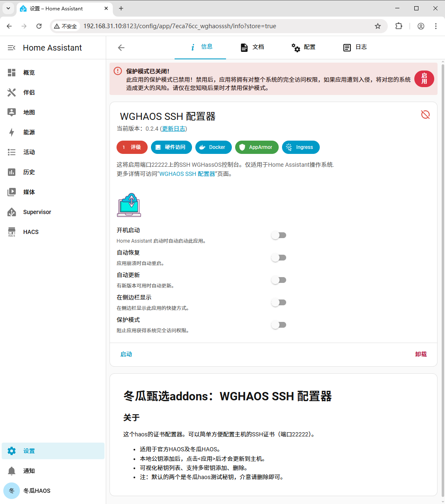
Task: Click the red protection-disabled shield icon
Action: (x=426, y=114)
